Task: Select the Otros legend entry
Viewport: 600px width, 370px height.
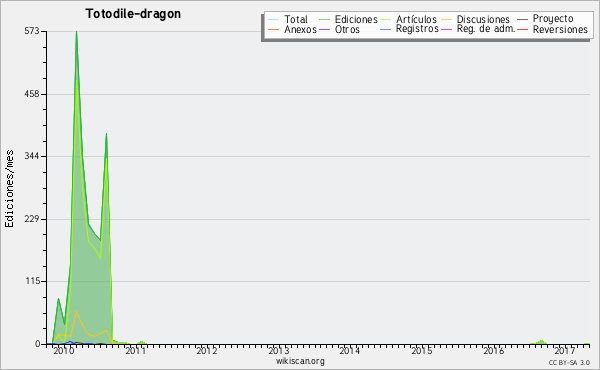Action: 347,29
